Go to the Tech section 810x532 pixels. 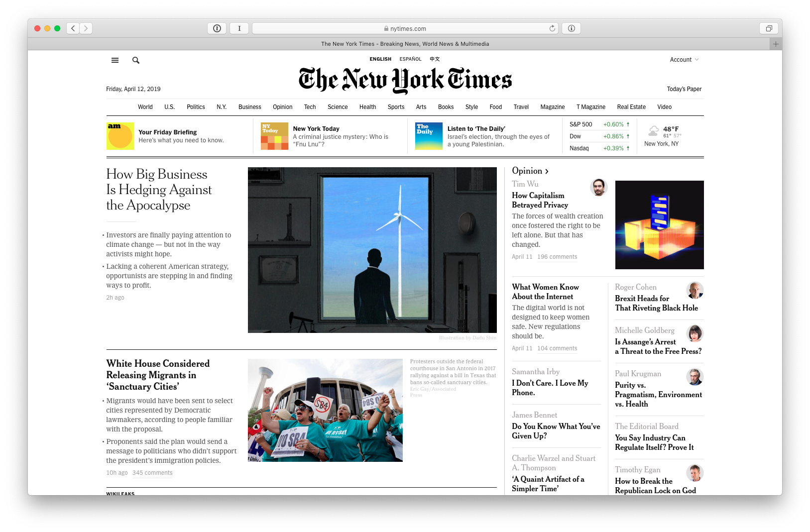coord(310,107)
